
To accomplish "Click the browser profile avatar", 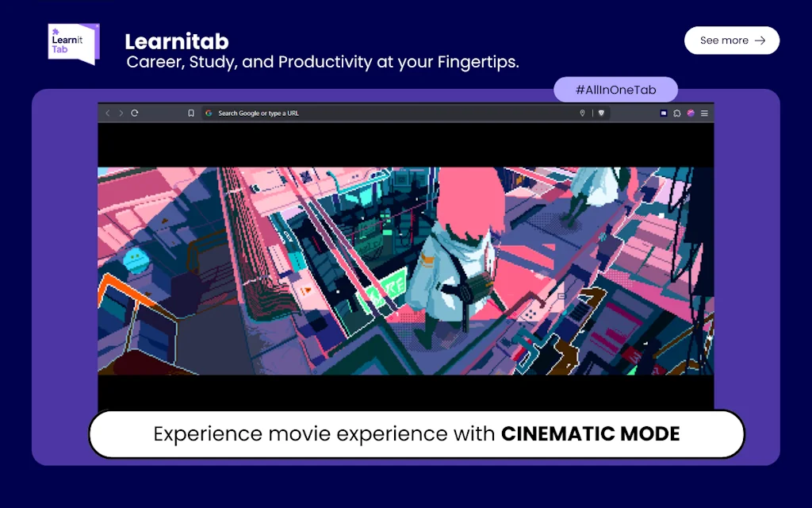I will [x=691, y=113].
